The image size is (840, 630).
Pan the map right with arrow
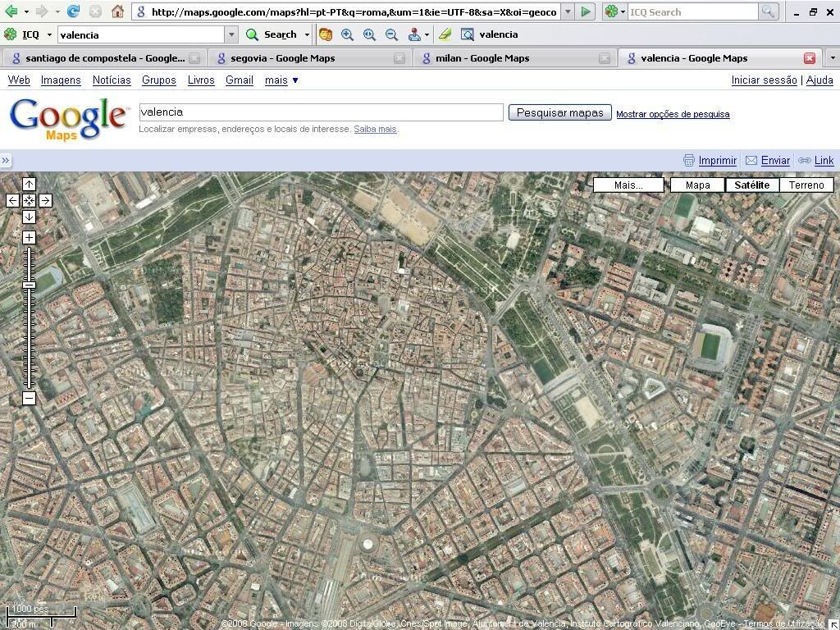coord(45,200)
